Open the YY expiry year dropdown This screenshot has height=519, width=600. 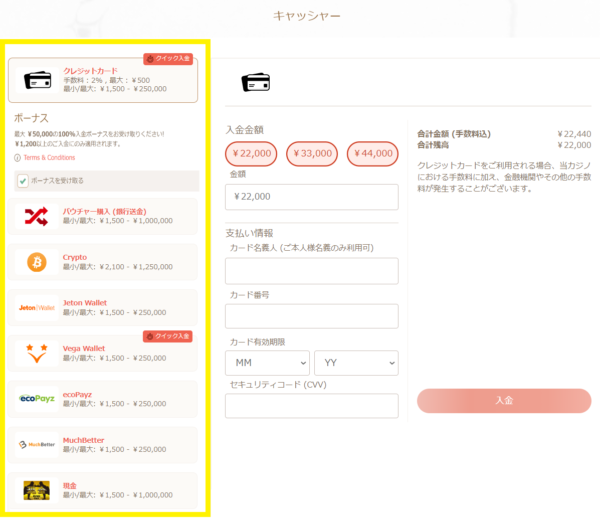(x=356, y=363)
